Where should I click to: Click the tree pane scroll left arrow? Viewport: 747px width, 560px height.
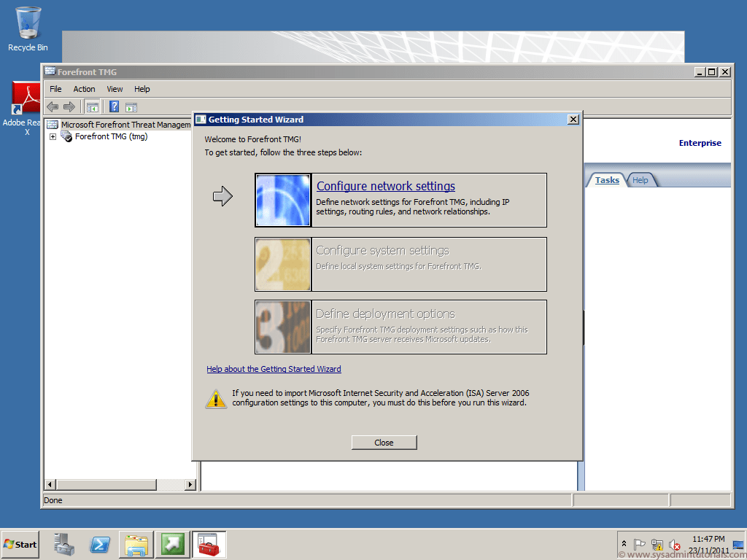[x=50, y=485]
